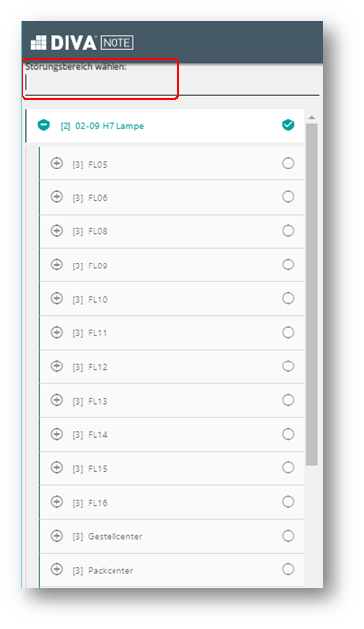
Task: Click the FL16 label
Action: (x=98, y=503)
